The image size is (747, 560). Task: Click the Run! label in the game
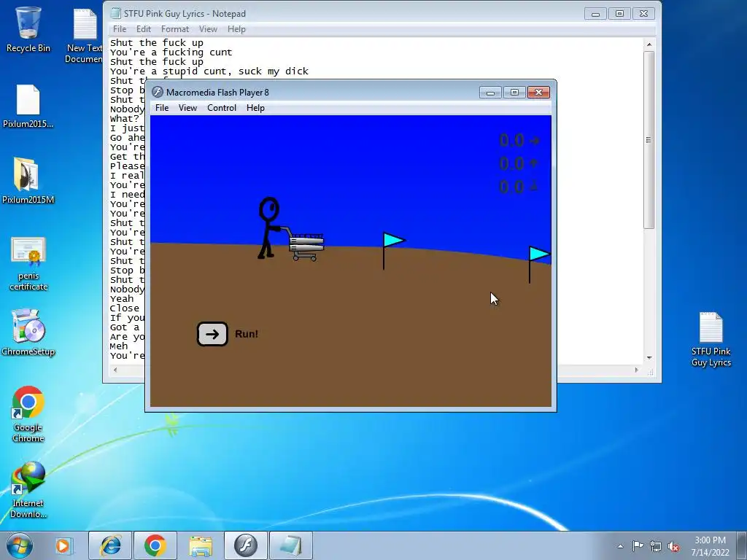247,334
